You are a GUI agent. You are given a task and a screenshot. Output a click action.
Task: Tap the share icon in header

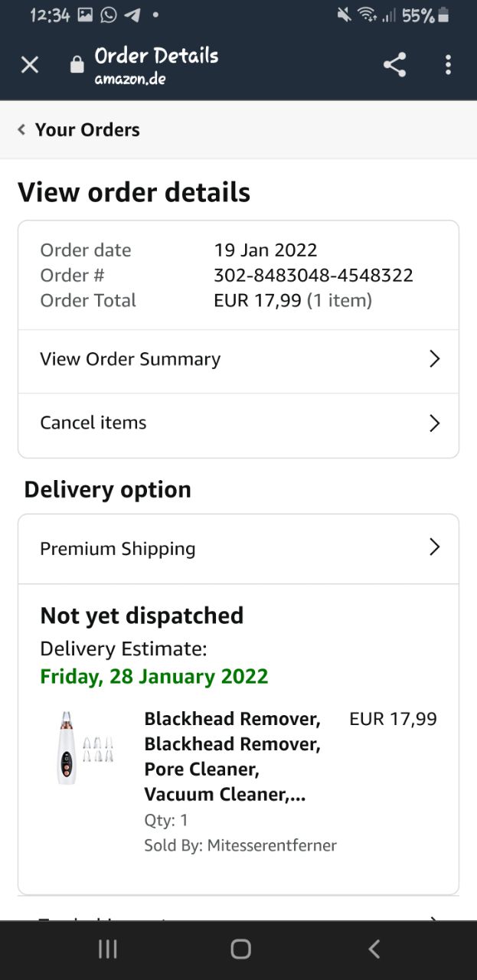tap(394, 65)
